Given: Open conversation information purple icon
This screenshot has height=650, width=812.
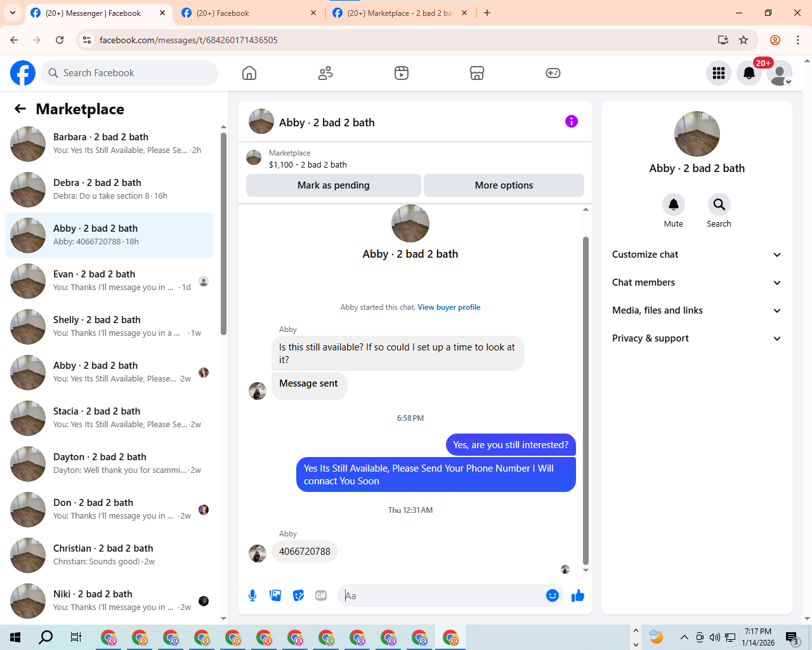Looking at the screenshot, I should click(x=572, y=121).
